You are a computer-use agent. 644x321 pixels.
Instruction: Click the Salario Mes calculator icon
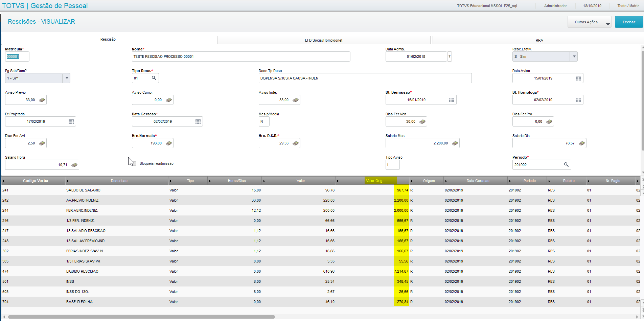[x=455, y=143]
